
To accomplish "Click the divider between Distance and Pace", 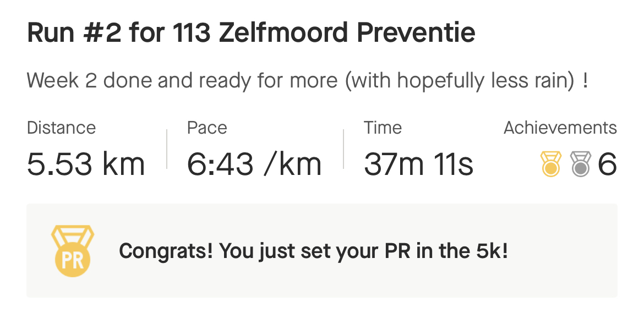I will tap(167, 149).
